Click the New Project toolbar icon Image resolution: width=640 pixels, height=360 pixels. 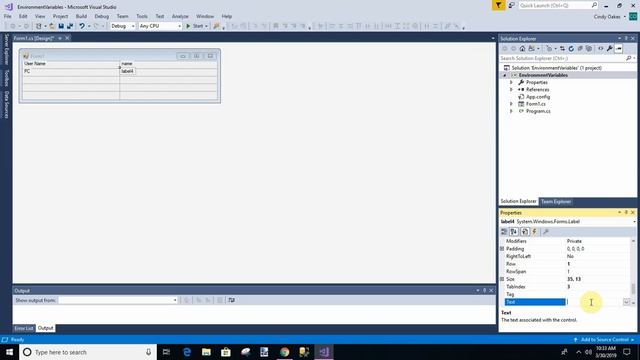(x=39, y=26)
